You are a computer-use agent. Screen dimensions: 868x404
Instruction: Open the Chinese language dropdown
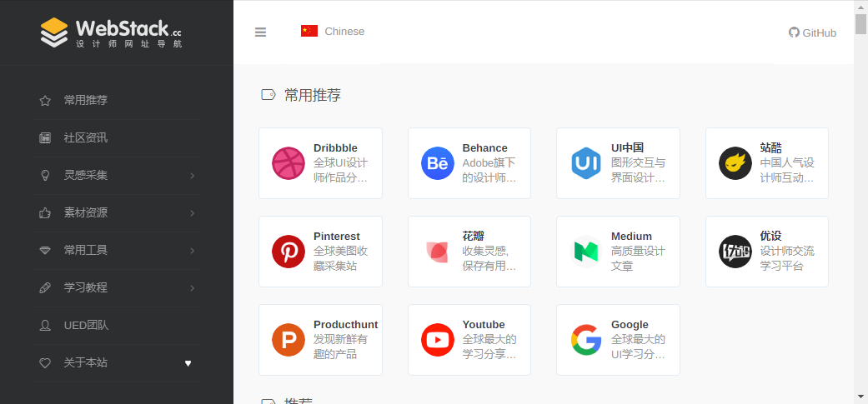pyautogui.click(x=333, y=32)
